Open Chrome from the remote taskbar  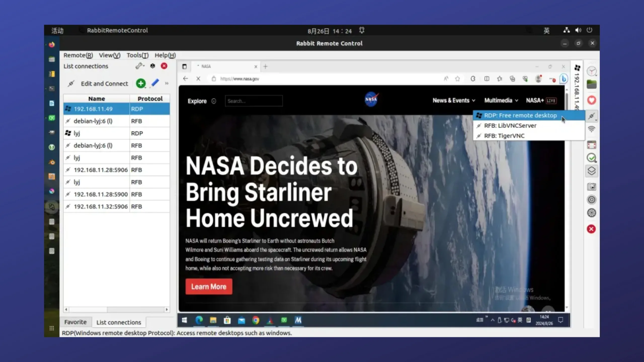256,320
